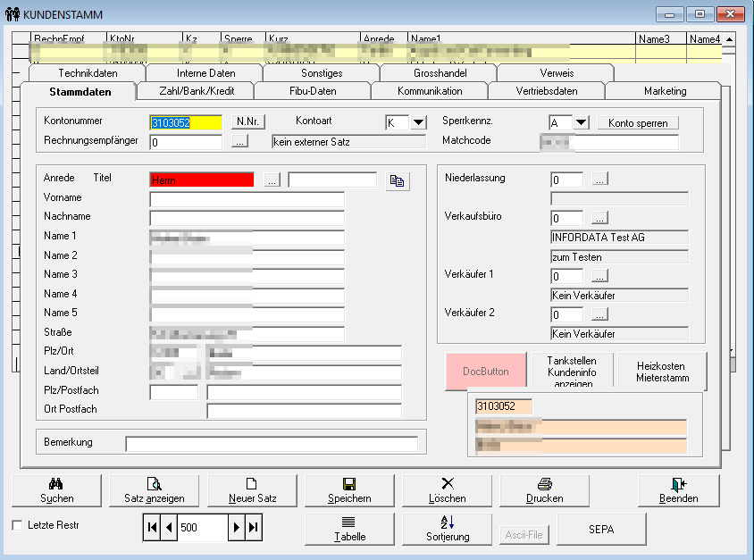Open the Sperrkennz. dropdown arrow
The width and height of the screenshot is (754, 560).
(581, 122)
